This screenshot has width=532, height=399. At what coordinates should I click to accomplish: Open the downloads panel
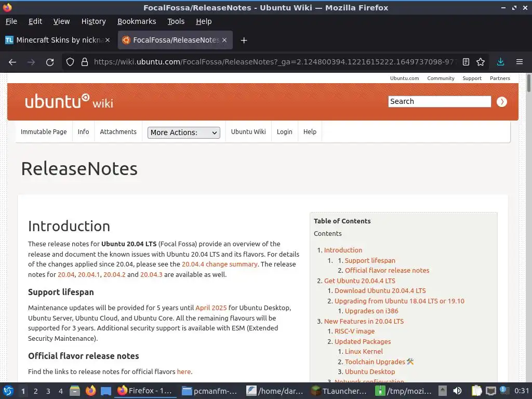click(500, 62)
